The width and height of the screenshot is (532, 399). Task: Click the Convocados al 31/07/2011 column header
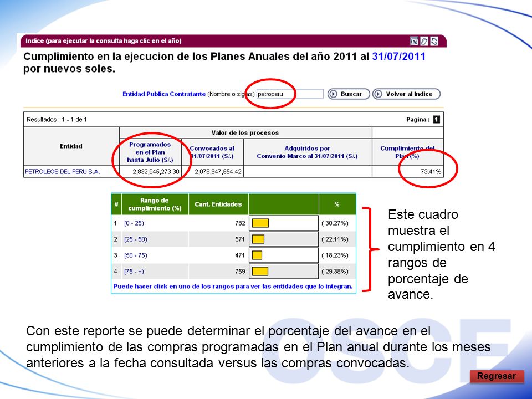point(212,152)
